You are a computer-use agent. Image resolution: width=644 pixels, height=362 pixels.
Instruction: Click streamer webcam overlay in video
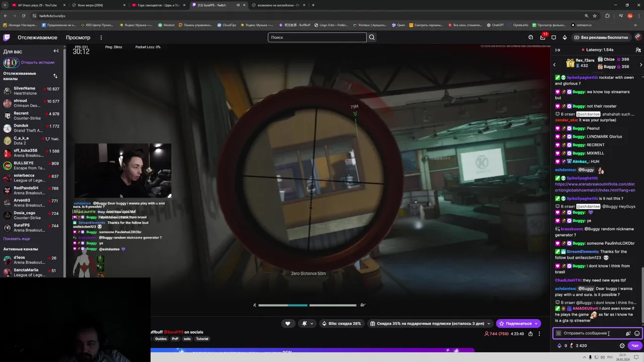[x=123, y=170]
